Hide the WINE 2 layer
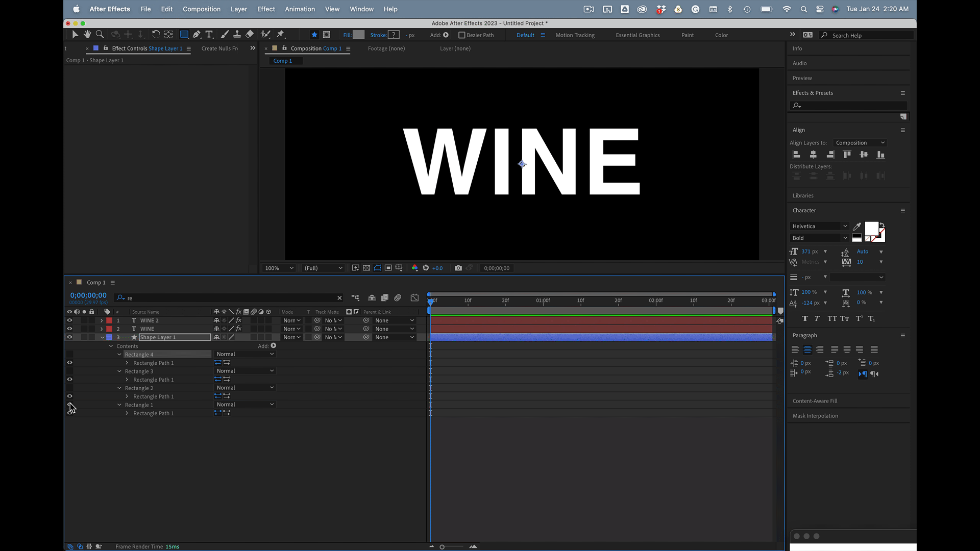The width and height of the screenshot is (980, 551). point(69,320)
